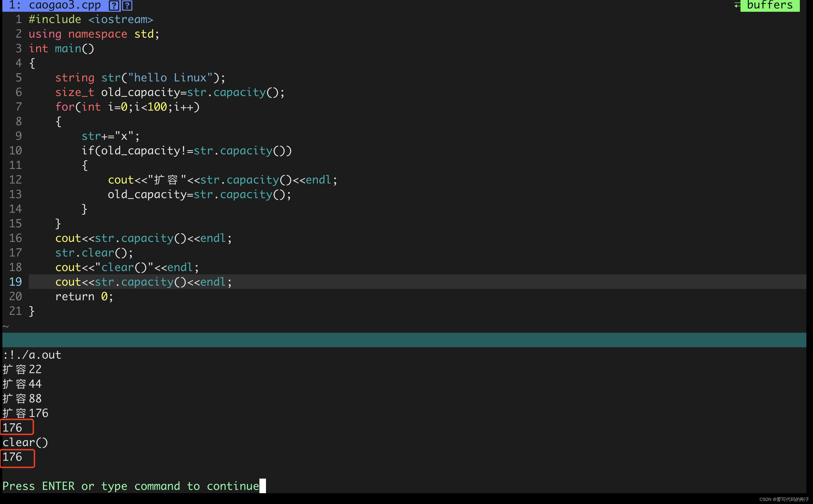Click the '扩容176' output line
The height and width of the screenshot is (504, 813).
tap(25, 414)
